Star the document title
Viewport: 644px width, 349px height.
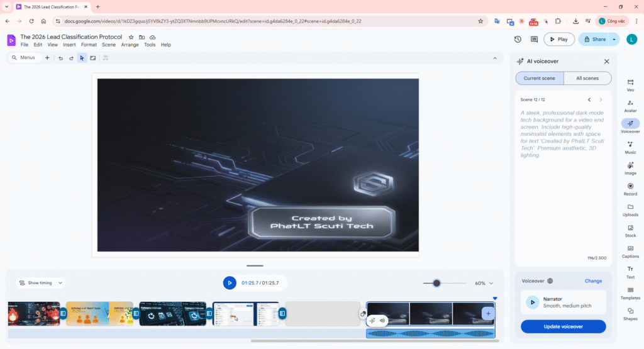[x=131, y=37]
